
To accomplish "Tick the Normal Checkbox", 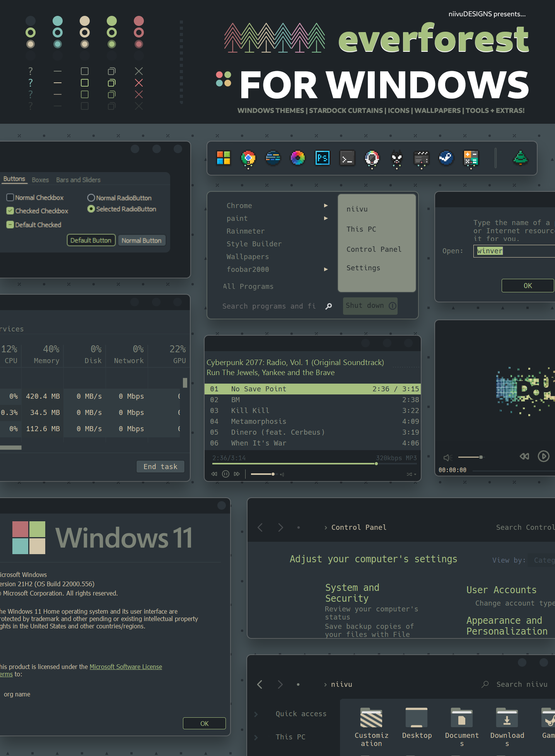I will click(10, 198).
